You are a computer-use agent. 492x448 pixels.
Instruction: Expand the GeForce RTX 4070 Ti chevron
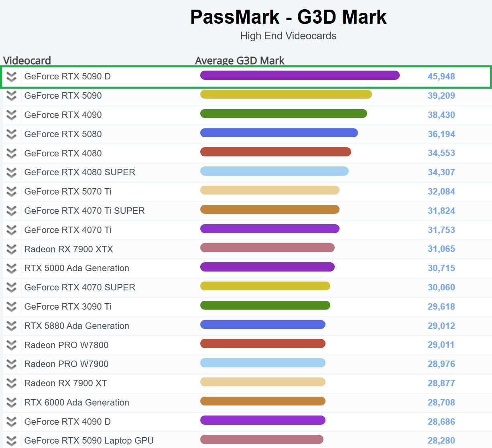(11, 230)
